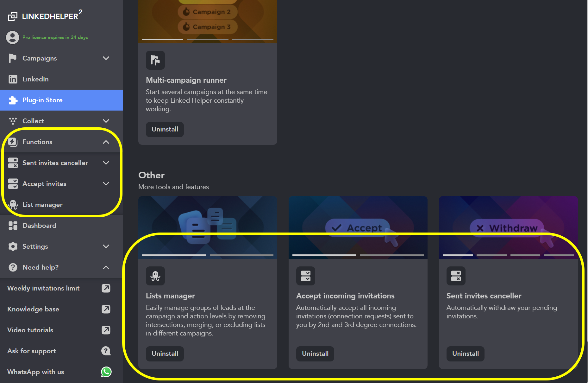This screenshot has width=588, height=383.
Task: Open List manager in the sidebar
Action: pyautogui.click(x=61, y=205)
